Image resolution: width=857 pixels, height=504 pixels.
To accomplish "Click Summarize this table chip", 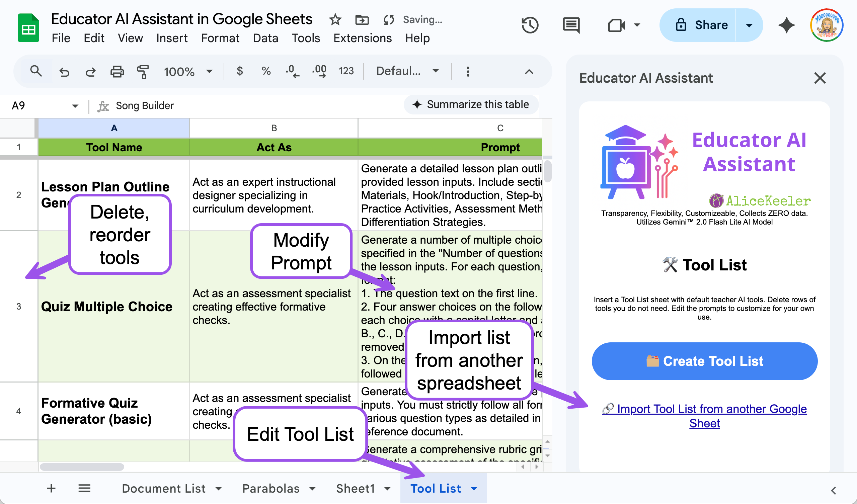I will pos(471,104).
